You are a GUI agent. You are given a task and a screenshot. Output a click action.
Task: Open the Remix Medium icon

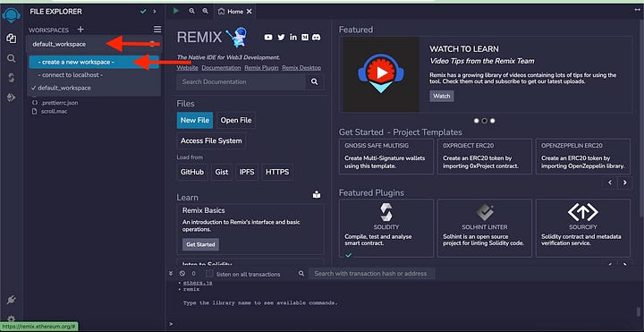(305, 38)
